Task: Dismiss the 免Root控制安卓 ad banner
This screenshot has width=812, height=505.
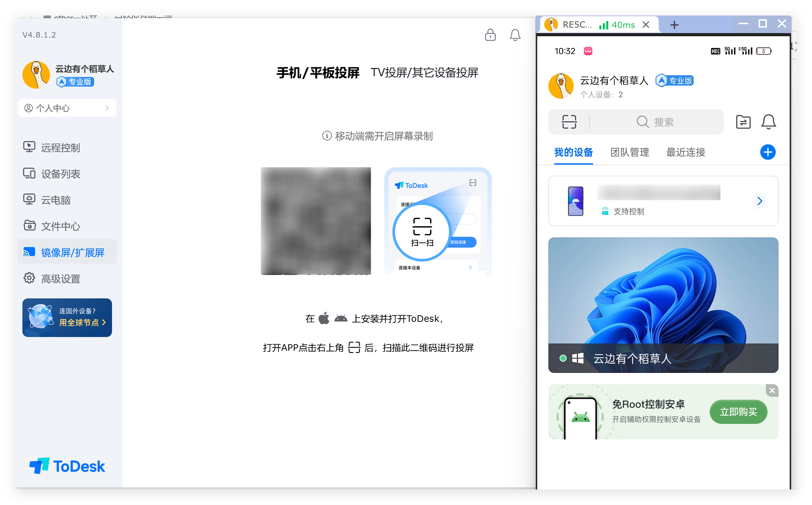Action: [772, 390]
